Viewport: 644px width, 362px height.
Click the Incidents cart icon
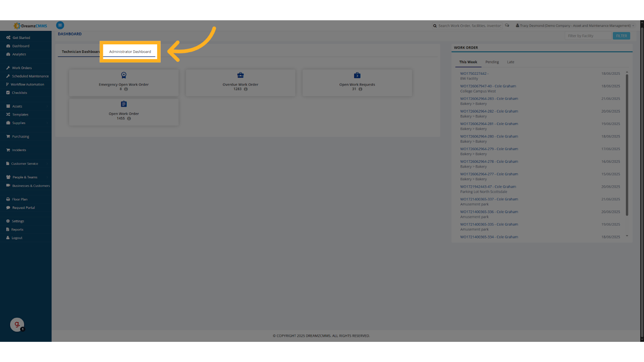[x=8, y=150]
